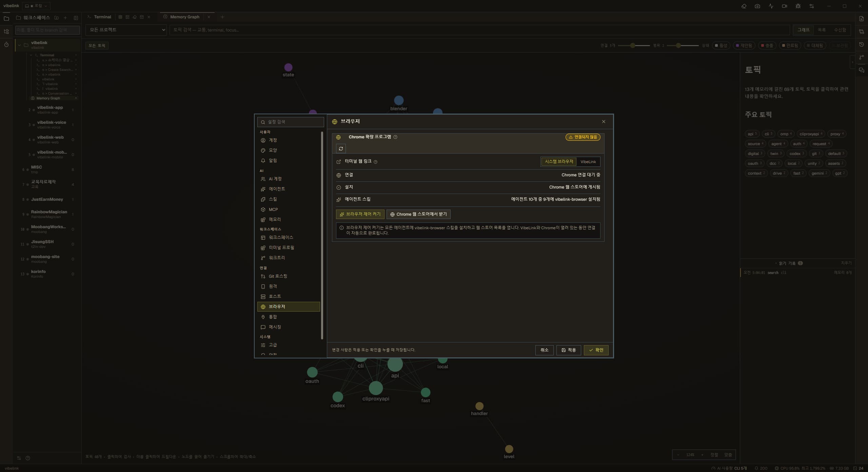Image resolution: width=868 pixels, height=472 pixels.
Task: Open the activity pulse icon in title bar
Action: click(771, 6)
